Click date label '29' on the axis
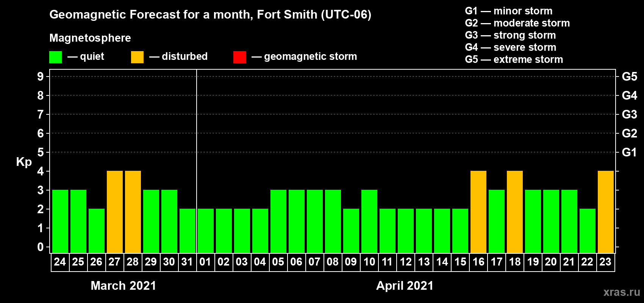644x303 pixels. click(x=151, y=262)
